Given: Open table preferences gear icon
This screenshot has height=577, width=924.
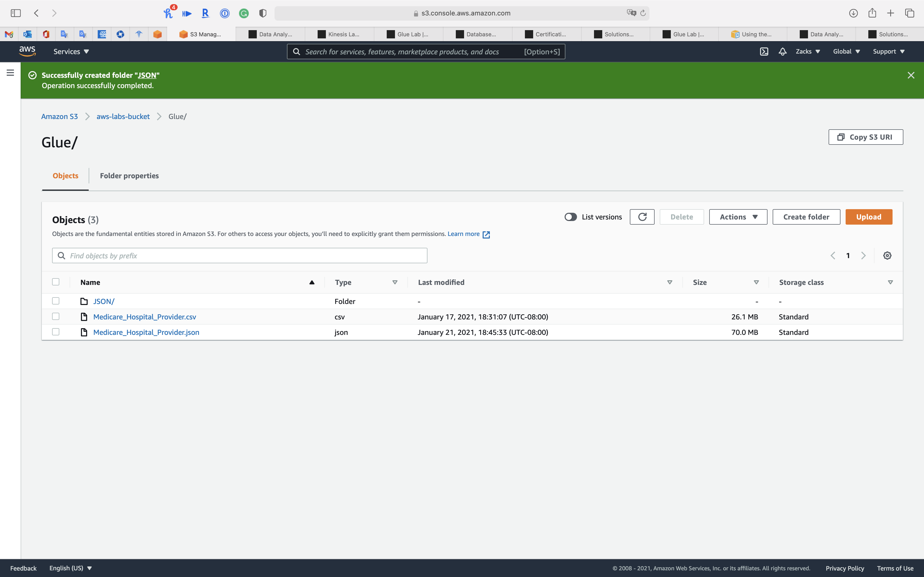Looking at the screenshot, I should click(x=887, y=256).
